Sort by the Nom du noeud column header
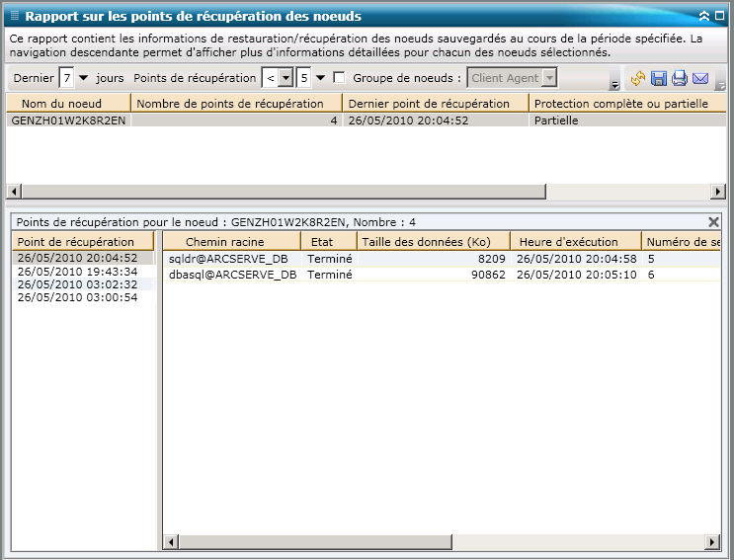This screenshot has width=734, height=560. click(68, 104)
